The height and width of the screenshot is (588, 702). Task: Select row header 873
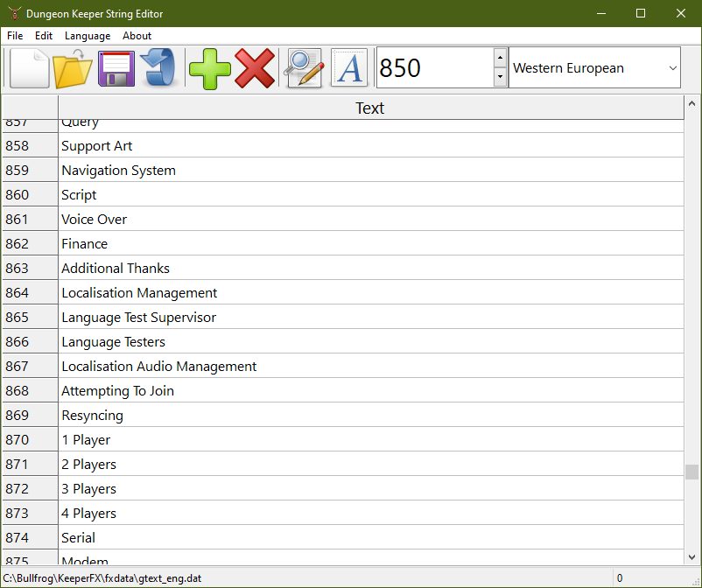(x=30, y=514)
